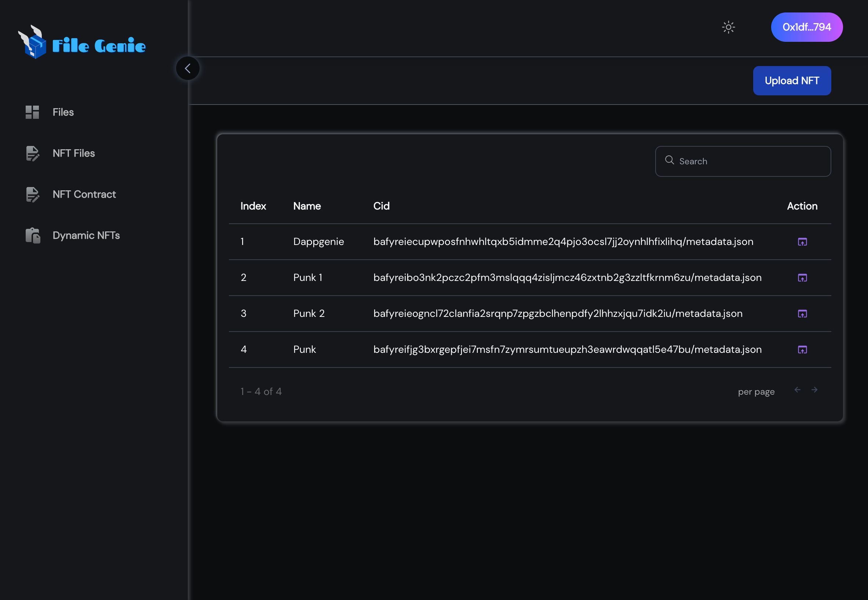Click the Dynamic NFTs clipboard icon
This screenshot has width=868, height=600.
(x=33, y=235)
